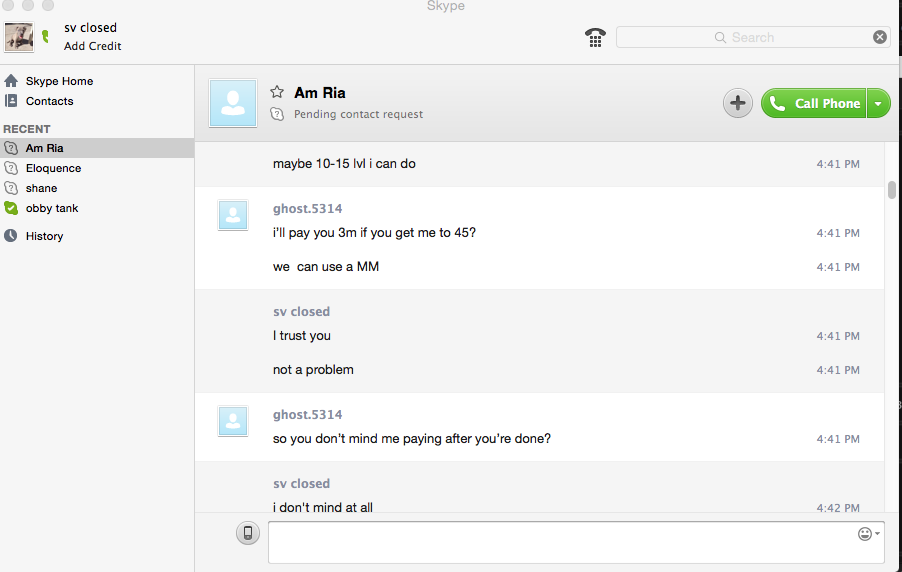Viewport: 902px width, 572px height.
Task: Favorite Am Ria with the star icon
Action: click(277, 92)
